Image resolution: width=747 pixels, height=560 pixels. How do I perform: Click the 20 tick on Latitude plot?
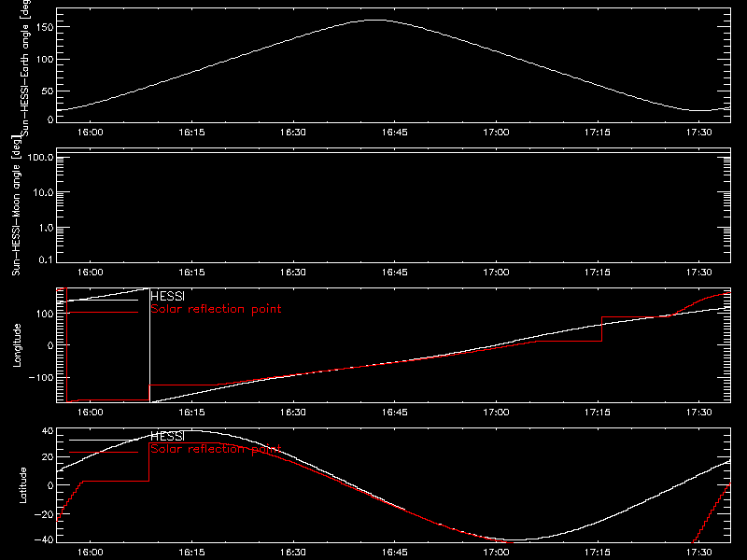coord(48,457)
